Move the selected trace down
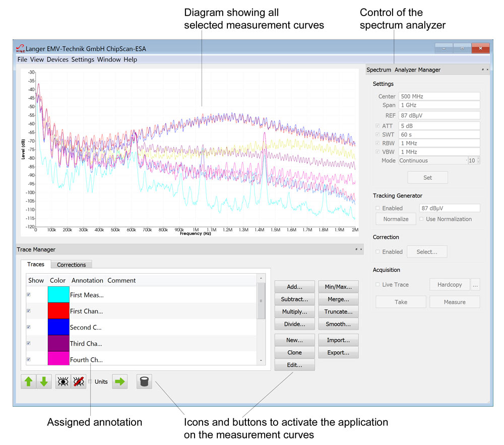 (x=44, y=382)
